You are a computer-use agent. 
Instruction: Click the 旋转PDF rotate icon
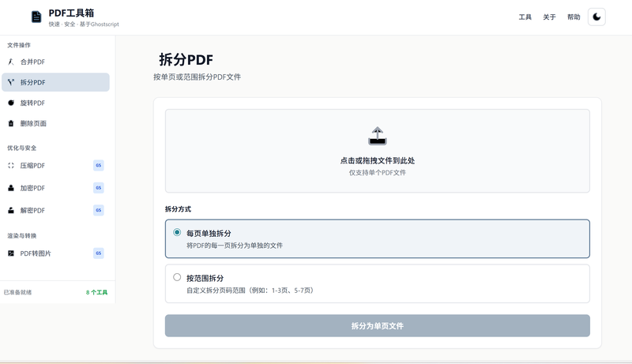coord(11,103)
